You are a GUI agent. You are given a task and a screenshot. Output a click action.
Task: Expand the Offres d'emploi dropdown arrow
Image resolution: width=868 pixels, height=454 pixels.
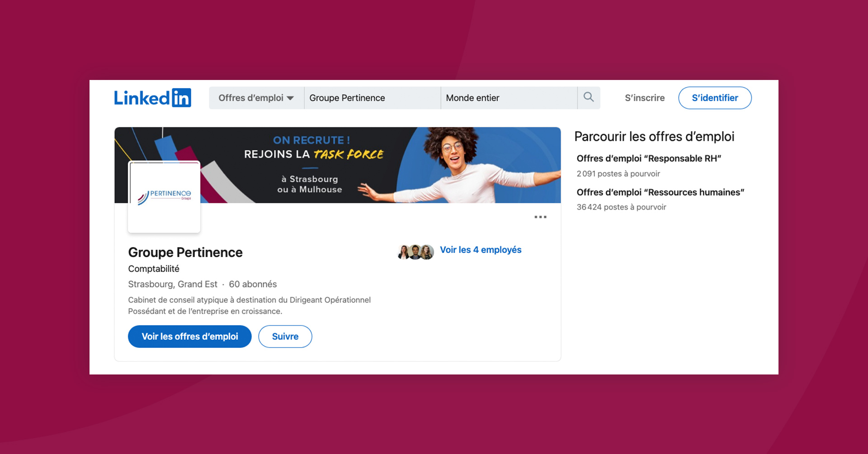pyautogui.click(x=290, y=98)
